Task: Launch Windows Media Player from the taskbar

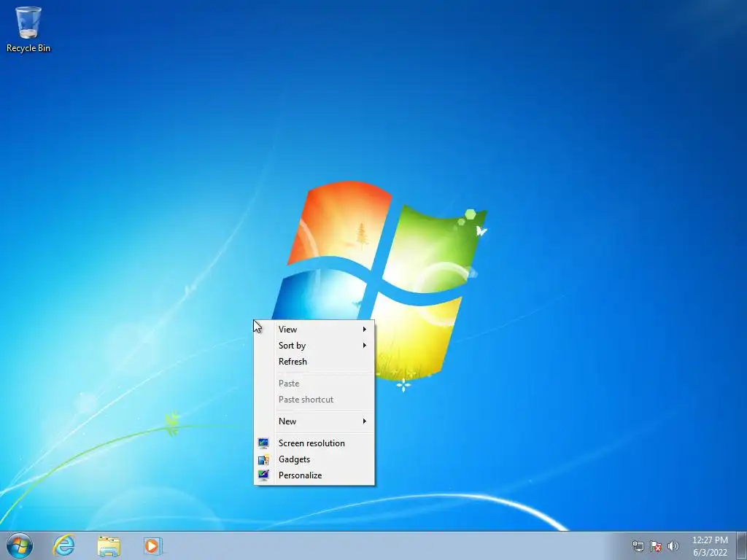Action: 153,545
